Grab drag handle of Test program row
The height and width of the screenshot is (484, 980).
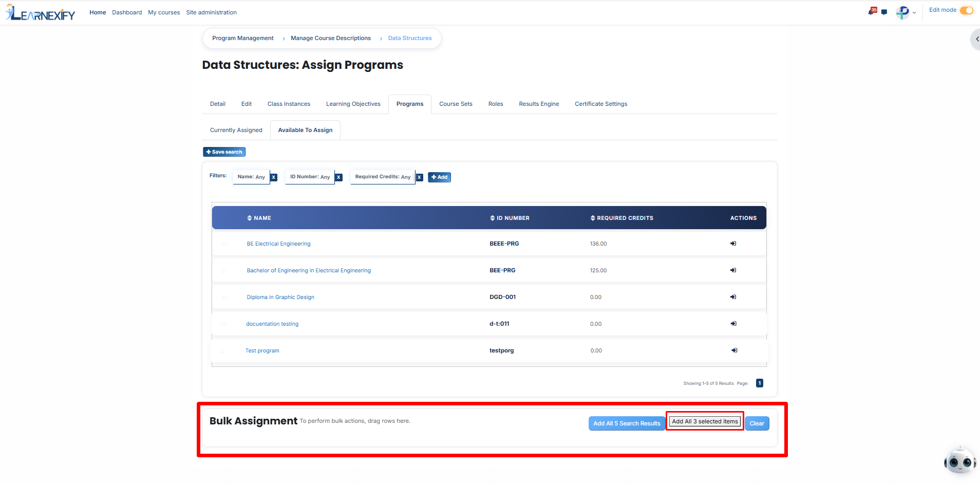click(x=223, y=351)
